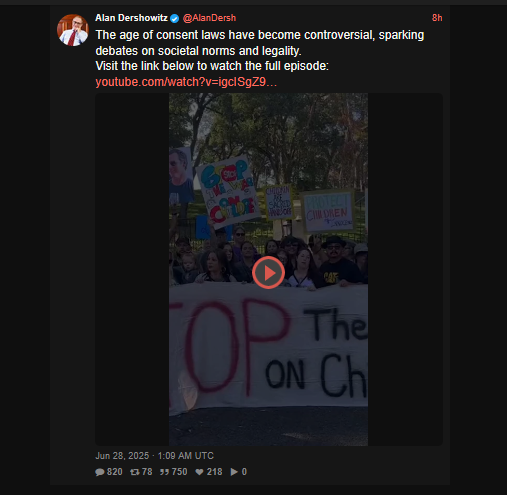Click the 820 replies count

click(115, 472)
